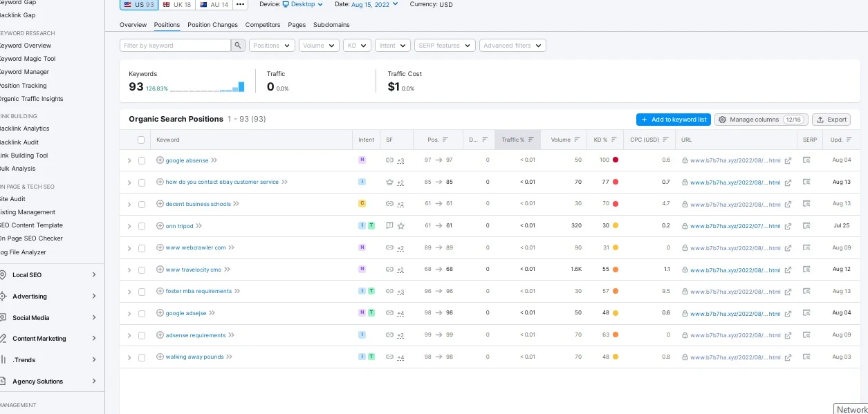This screenshot has height=414, width=868.
Task: Open SERP snapshot for adsense requirements row
Action: (x=806, y=335)
